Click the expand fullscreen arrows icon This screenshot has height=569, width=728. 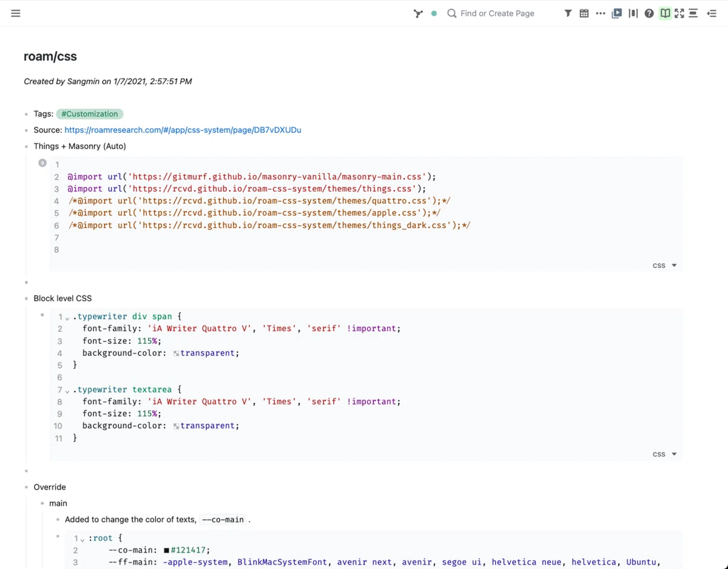[x=679, y=13]
